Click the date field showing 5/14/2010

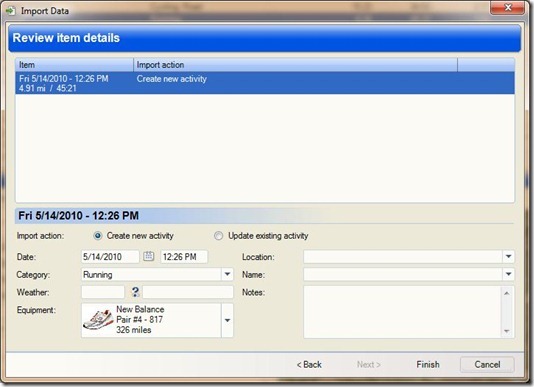pyautogui.click(x=110, y=257)
